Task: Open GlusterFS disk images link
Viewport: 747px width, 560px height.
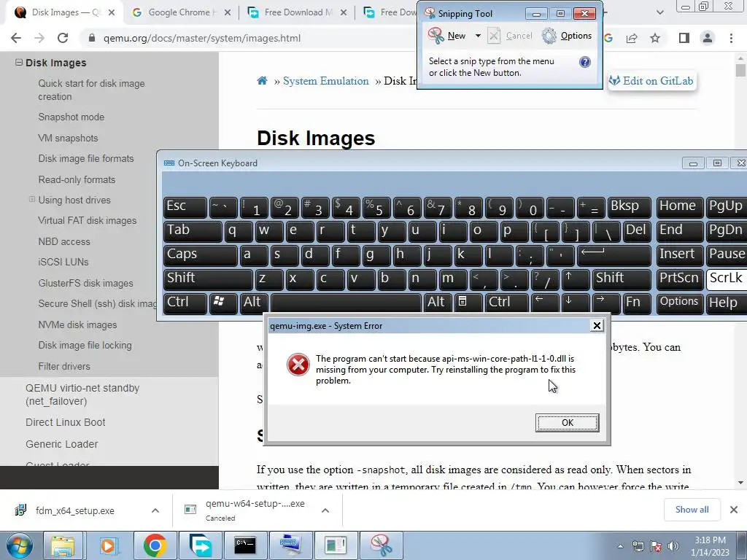Action: point(86,284)
